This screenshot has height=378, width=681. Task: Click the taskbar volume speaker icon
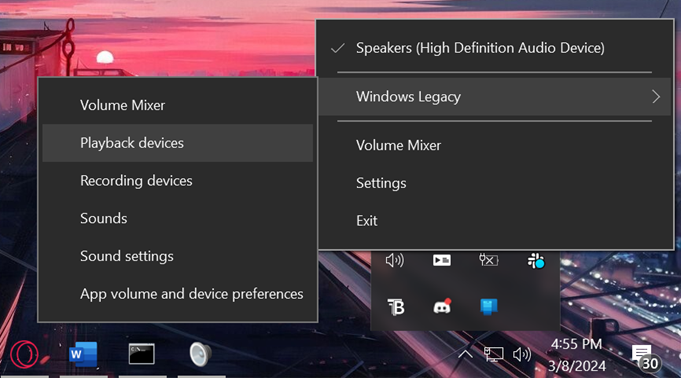522,355
